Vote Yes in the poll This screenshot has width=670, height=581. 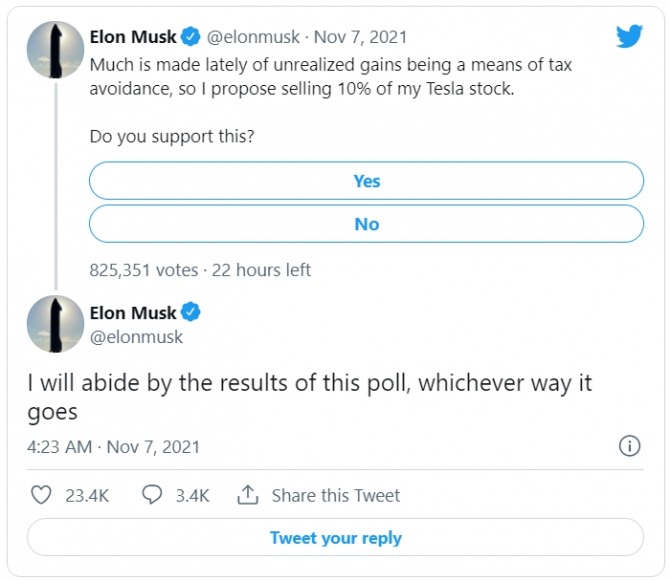[366, 181]
